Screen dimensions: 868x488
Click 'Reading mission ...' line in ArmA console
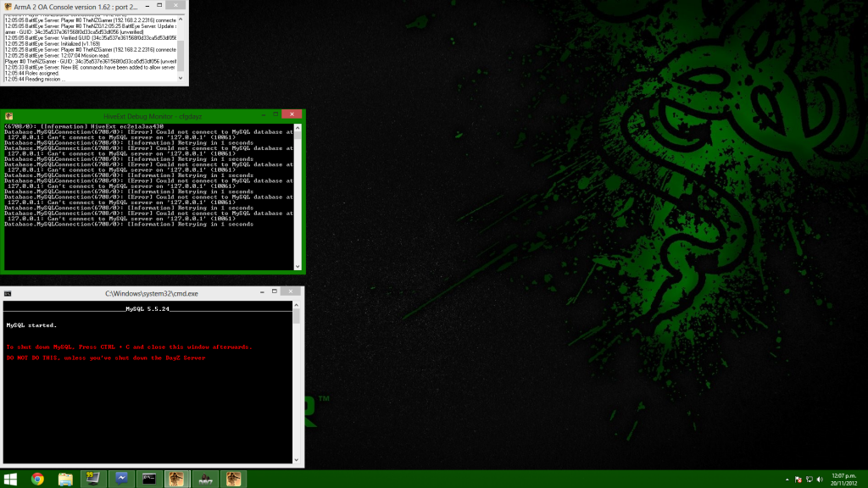35,79
